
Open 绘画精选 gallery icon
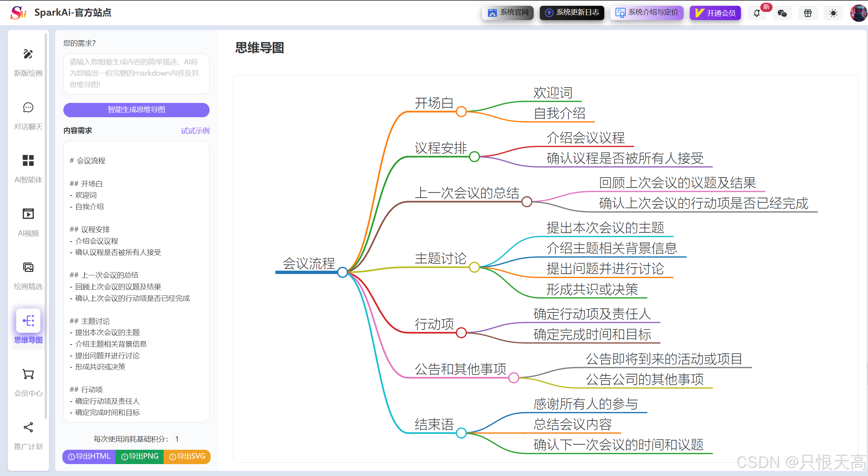tap(28, 267)
